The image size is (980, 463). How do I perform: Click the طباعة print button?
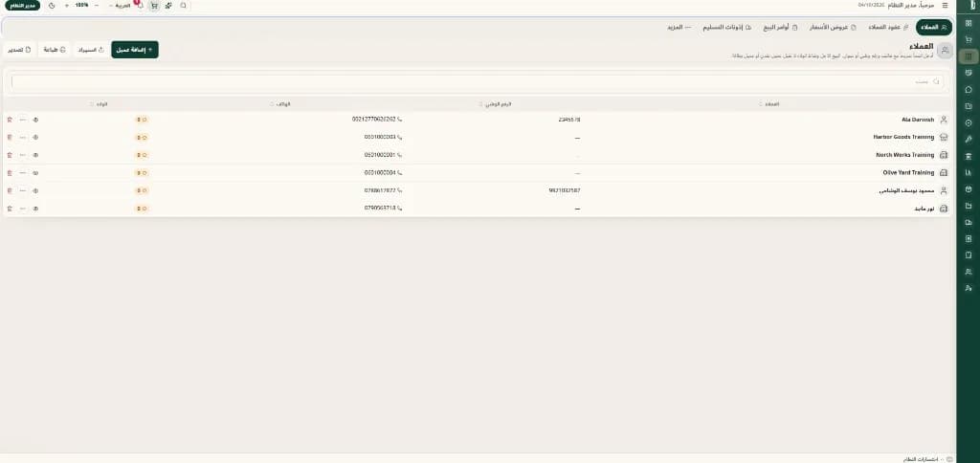coord(55,50)
